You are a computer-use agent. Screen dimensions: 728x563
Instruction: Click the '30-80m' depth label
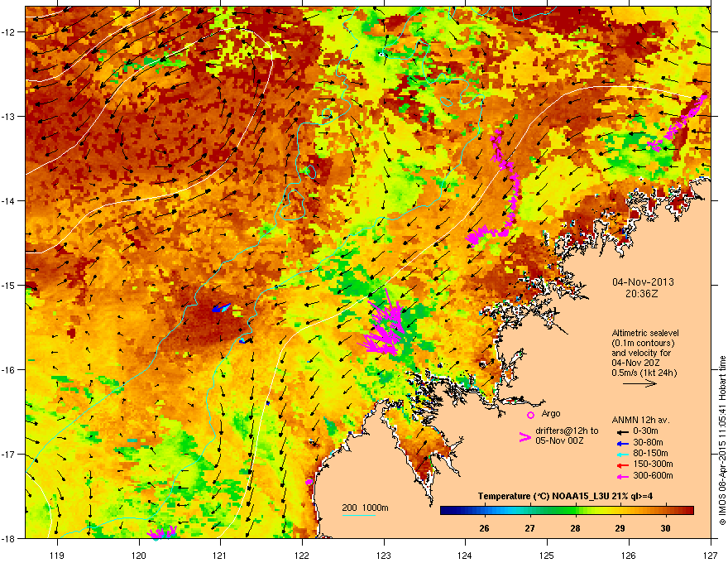tap(648, 442)
